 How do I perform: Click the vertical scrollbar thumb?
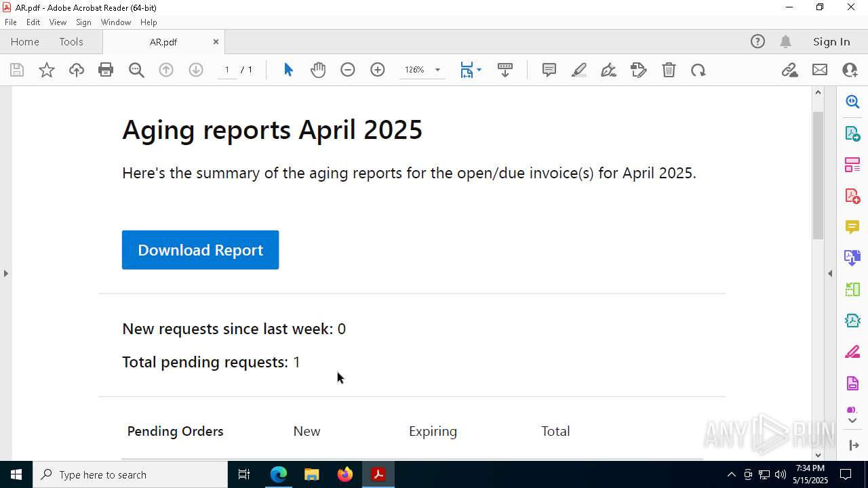pyautogui.click(x=818, y=175)
